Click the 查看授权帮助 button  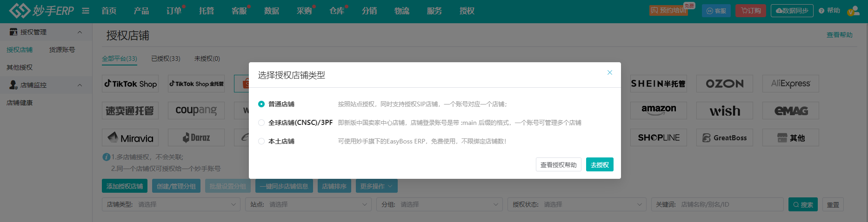click(558, 165)
